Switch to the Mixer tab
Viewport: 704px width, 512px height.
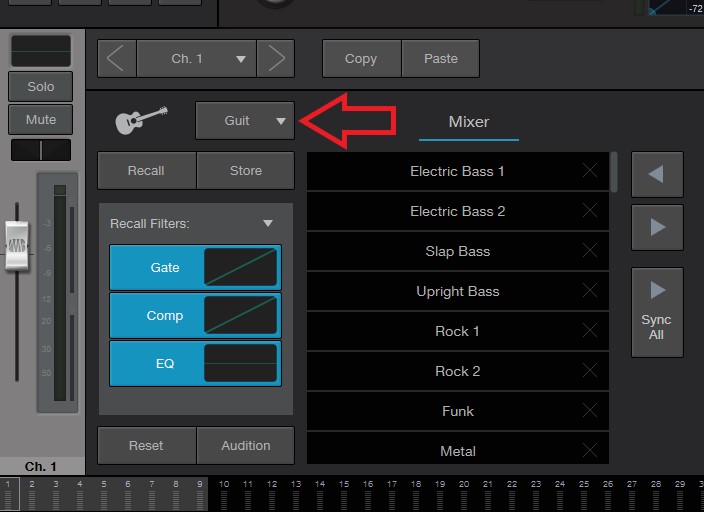coord(469,122)
